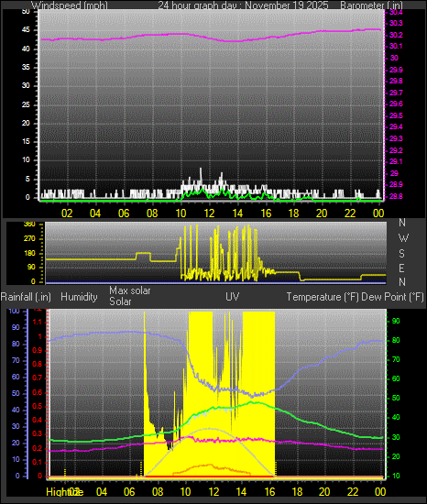427x504 pixels.
Task: Click the 360 wind direction axis value
Action: (x=29, y=224)
